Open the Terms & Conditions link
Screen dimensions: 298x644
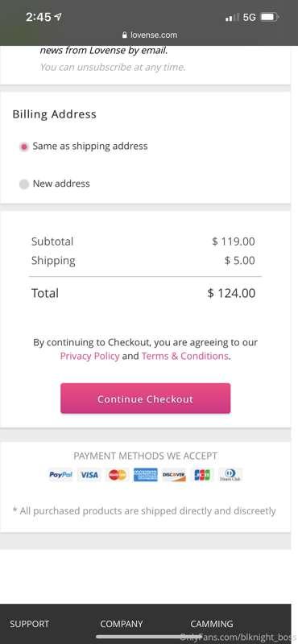pyautogui.click(x=184, y=356)
